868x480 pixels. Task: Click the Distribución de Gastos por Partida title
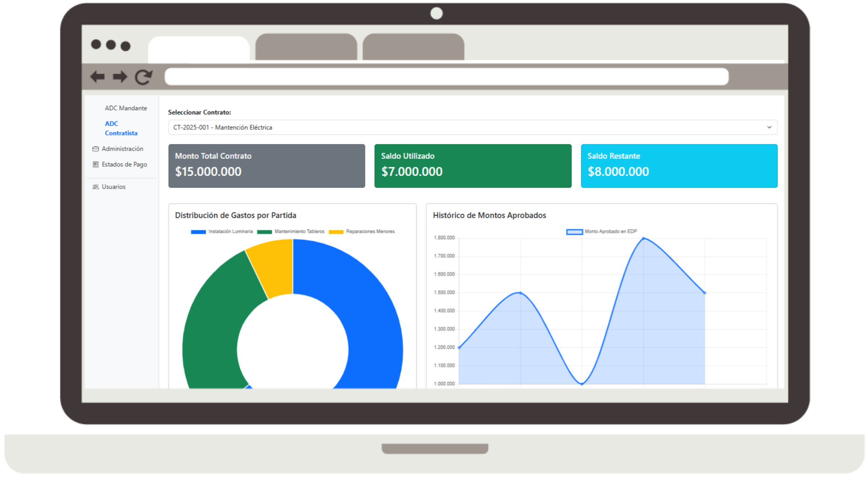[x=235, y=215]
